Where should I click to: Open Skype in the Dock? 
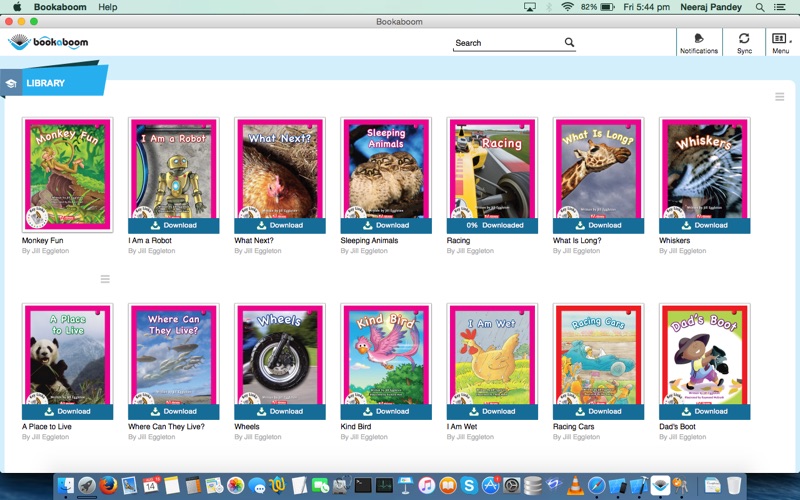[x=469, y=485]
